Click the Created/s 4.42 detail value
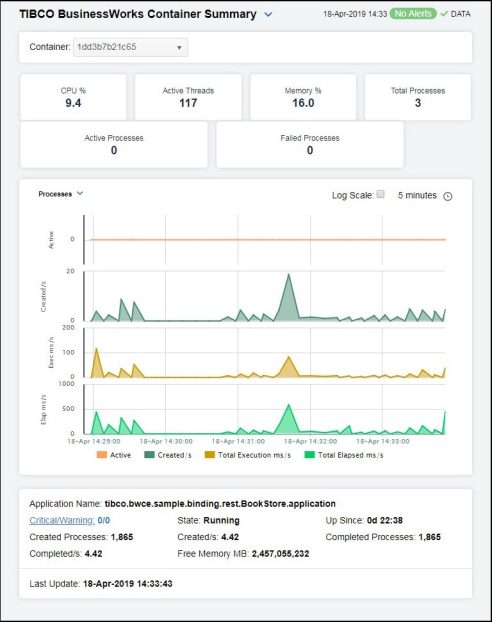 pyautogui.click(x=230, y=537)
